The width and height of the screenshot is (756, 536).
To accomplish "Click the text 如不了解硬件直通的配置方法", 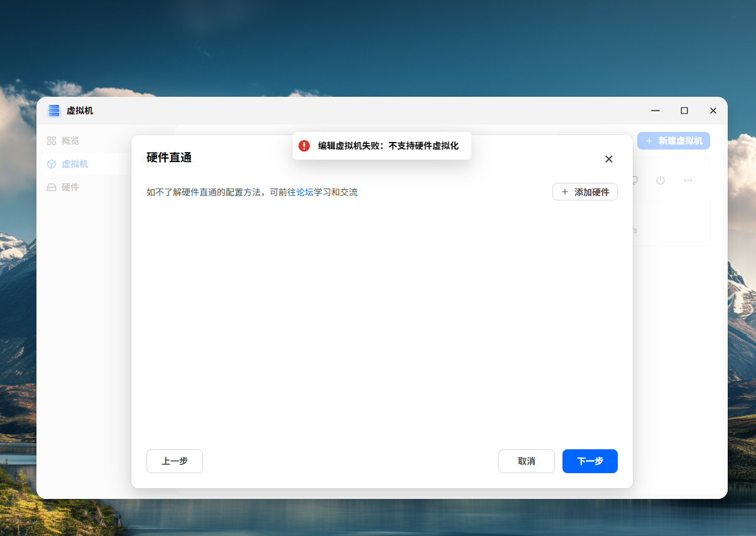I will tap(204, 192).
